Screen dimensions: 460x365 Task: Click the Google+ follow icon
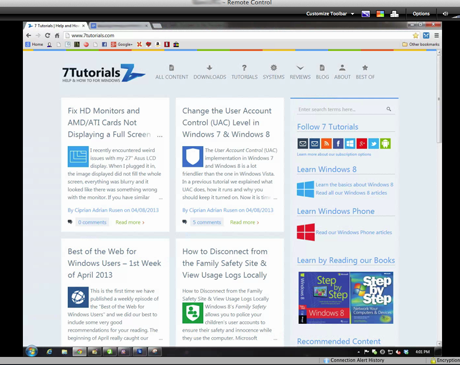click(362, 144)
